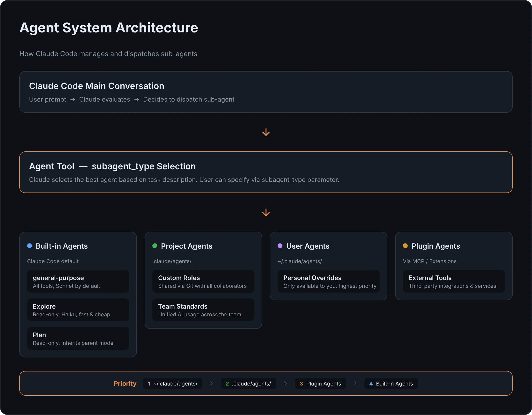The image size is (532, 415).
Task: Select the priority 3 Plugin Agents chip
Action: (x=320, y=384)
